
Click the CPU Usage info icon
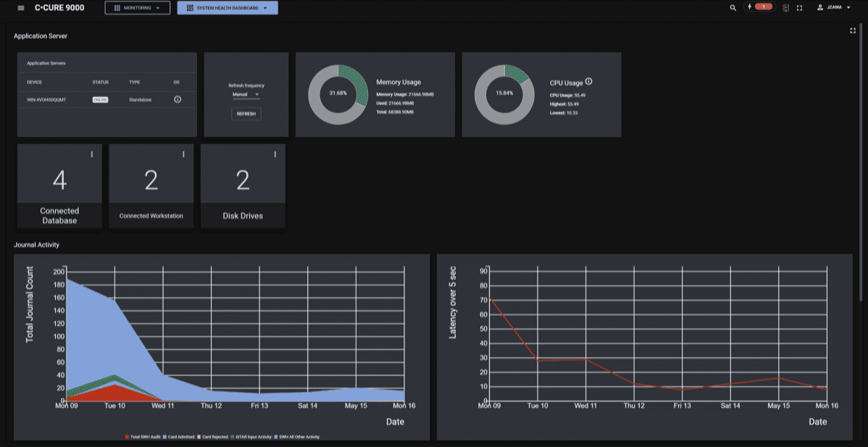588,81
